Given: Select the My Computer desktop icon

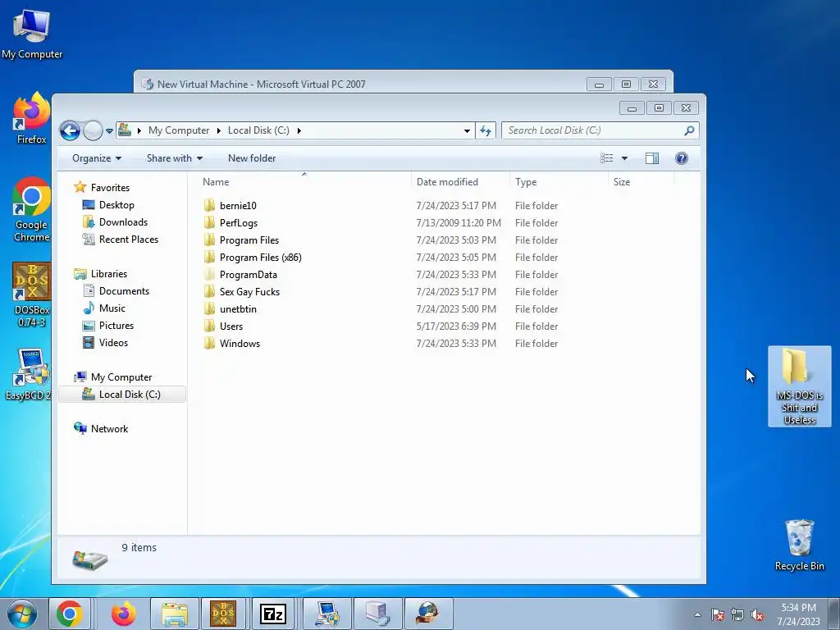Looking at the screenshot, I should pyautogui.click(x=32, y=34).
